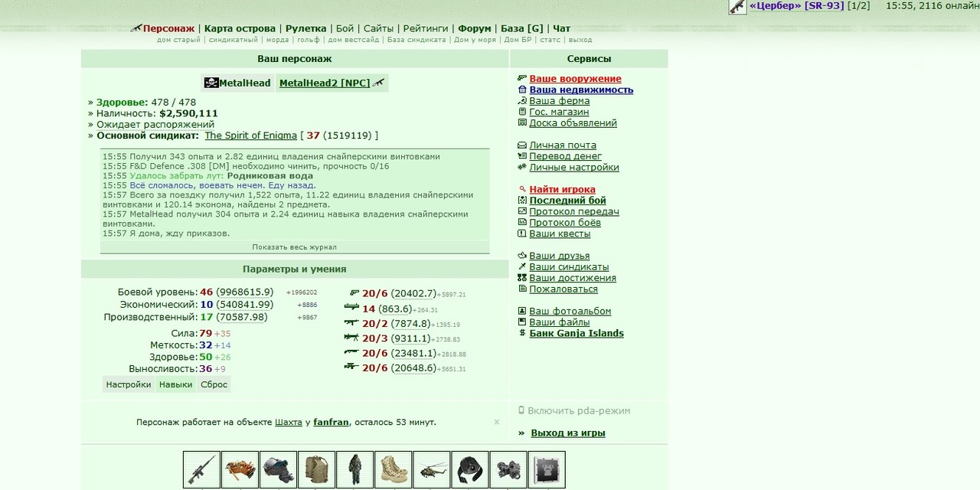Dismiss work notice with x button
The image size is (980, 490).
click(496, 422)
